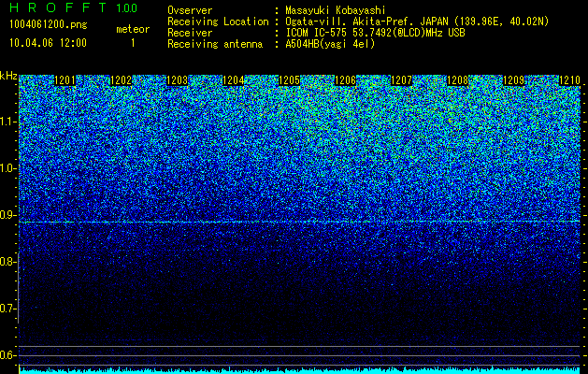Click time marker 1207

pos(401,80)
